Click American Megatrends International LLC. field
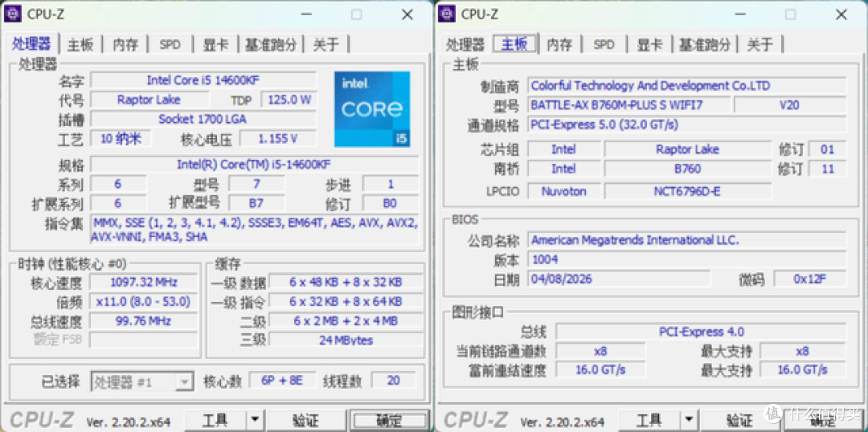Image resolution: width=868 pixels, height=432 pixels. click(686, 240)
